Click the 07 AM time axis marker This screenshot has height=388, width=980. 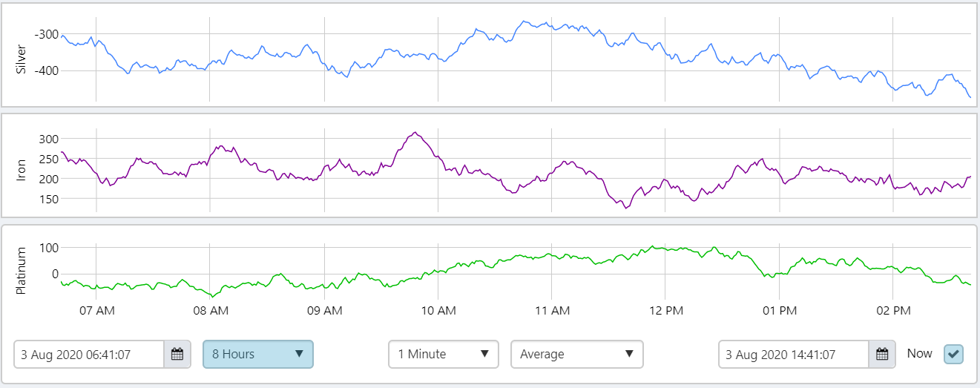pyautogui.click(x=96, y=309)
